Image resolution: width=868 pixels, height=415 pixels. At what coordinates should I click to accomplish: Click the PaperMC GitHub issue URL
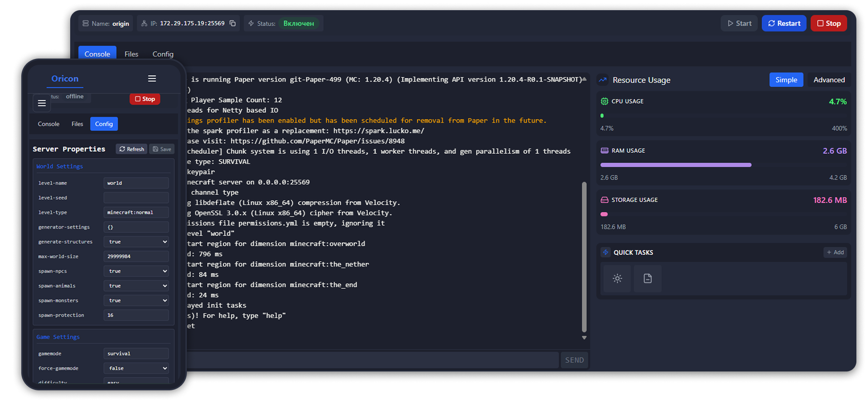point(318,141)
